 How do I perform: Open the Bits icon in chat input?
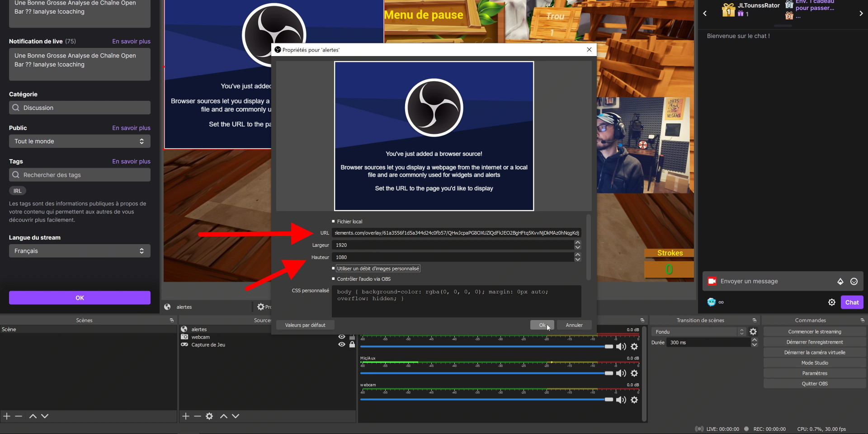[x=840, y=281]
